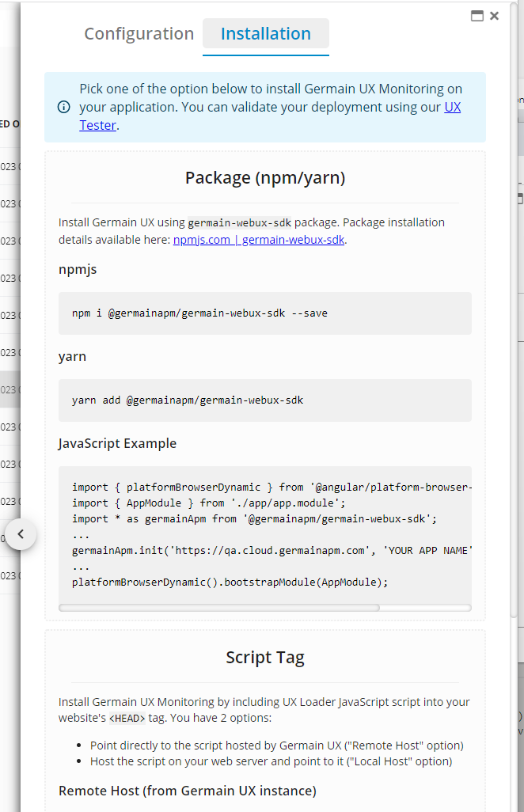Click the info icon in blue banner
Screen dimensions: 524x812
pyautogui.click(x=63, y=107)
